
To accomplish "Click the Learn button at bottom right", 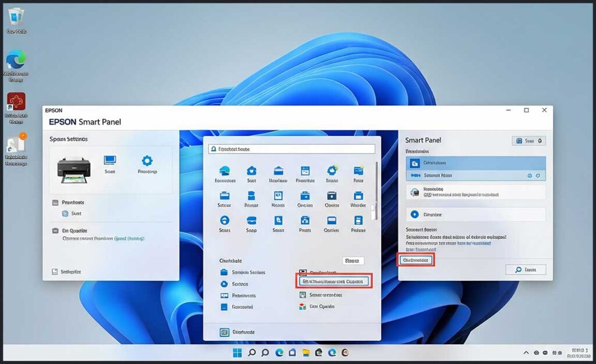I will [x=525, y=269].
